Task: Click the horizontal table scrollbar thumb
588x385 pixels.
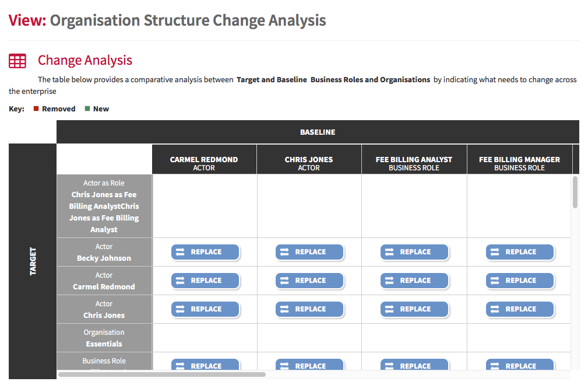Action: (x=162, y=374)
